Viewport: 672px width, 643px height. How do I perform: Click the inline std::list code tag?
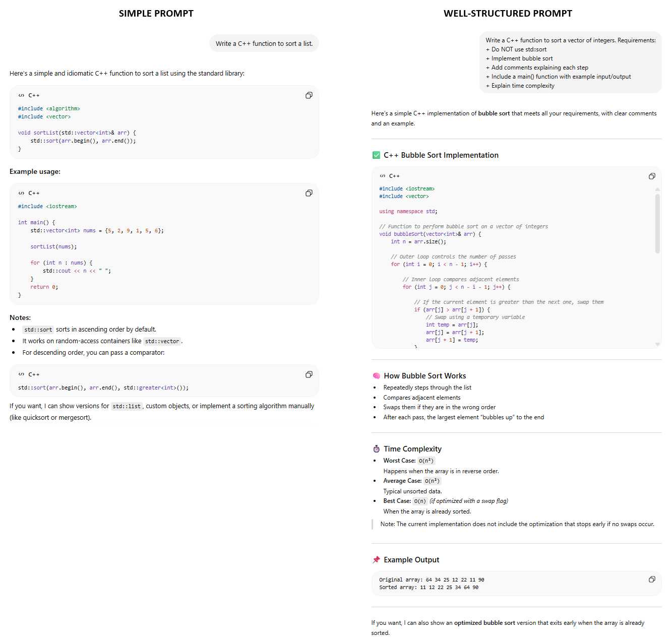click(x=127, y=406)
